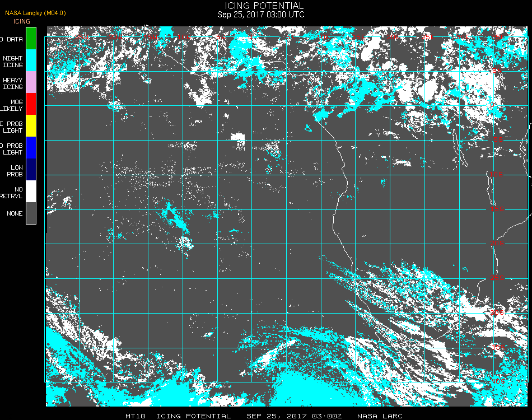Pick the pink HEAVY ICING legend swatch
This screenshot has height=420, width=532.
click(31, 82)
